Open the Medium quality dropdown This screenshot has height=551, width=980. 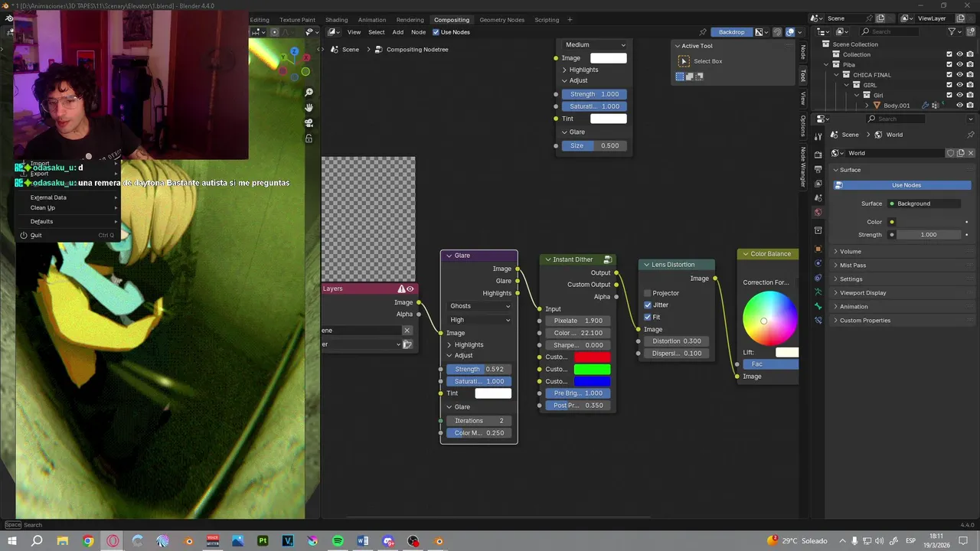click(x=595, y=44)
